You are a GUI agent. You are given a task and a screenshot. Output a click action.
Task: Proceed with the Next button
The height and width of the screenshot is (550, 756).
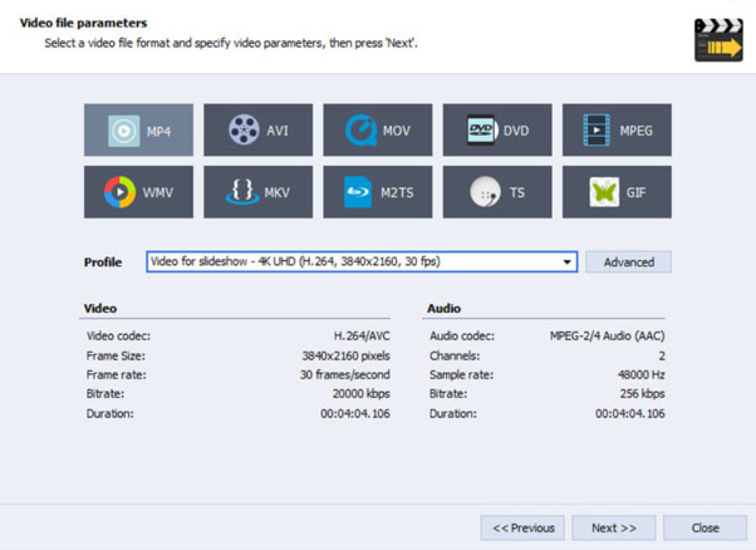[614, 528]
